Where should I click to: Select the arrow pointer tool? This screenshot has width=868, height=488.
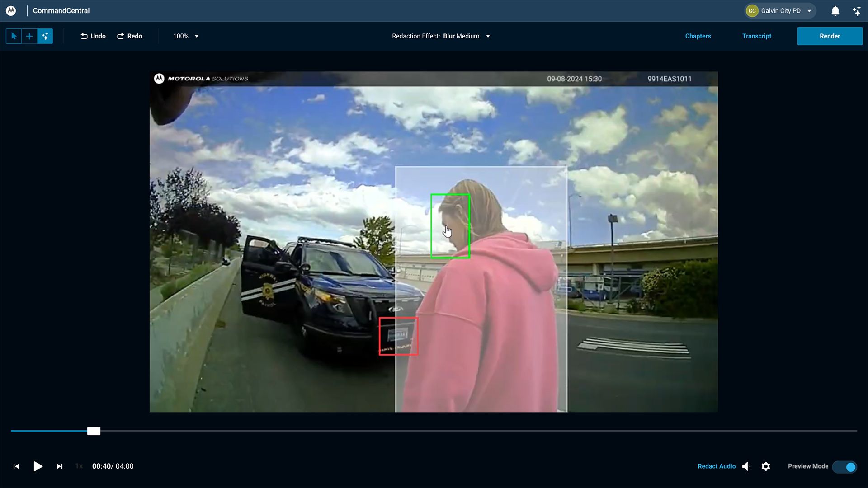point(14,36)
